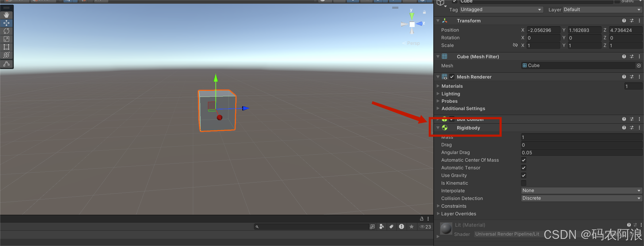The width and height of the screenshot is (644, 246).
Task: Toggle hidden packages visibility count 23
Action: [425, 227]
